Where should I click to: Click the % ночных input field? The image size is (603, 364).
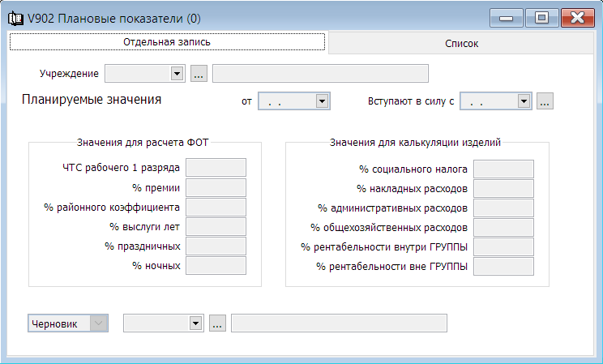click(x=216, y=265)
